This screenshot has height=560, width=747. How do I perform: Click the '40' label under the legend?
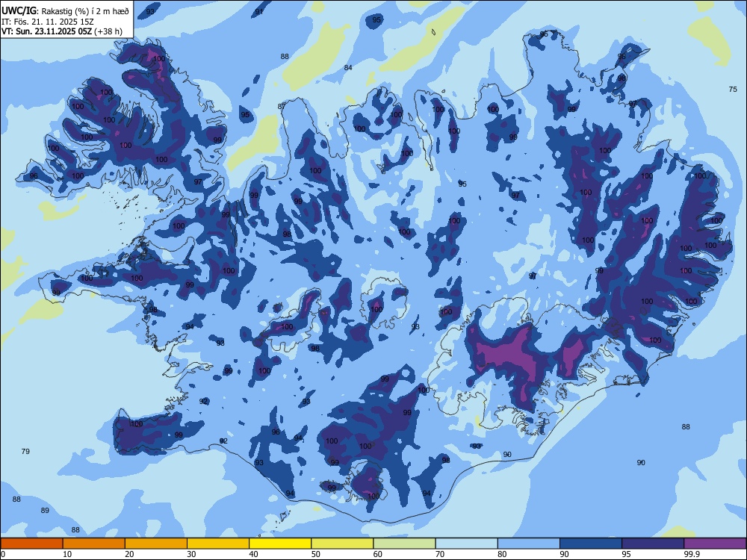[253, 554]
